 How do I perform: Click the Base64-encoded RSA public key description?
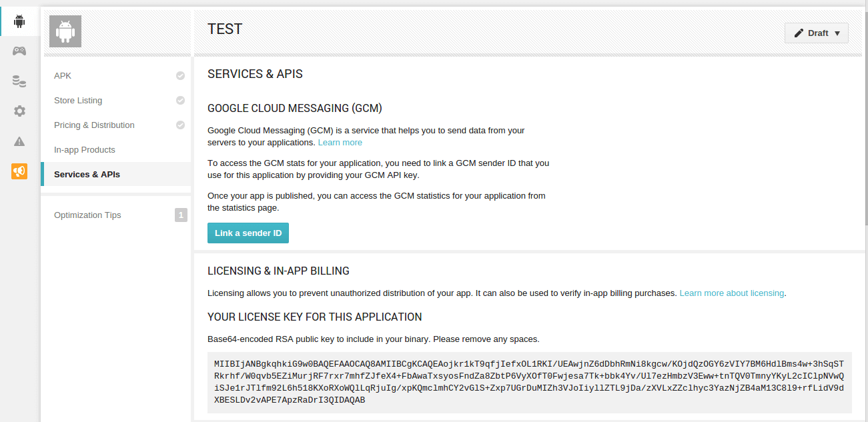pyautogui.click(x=373, y=339)
